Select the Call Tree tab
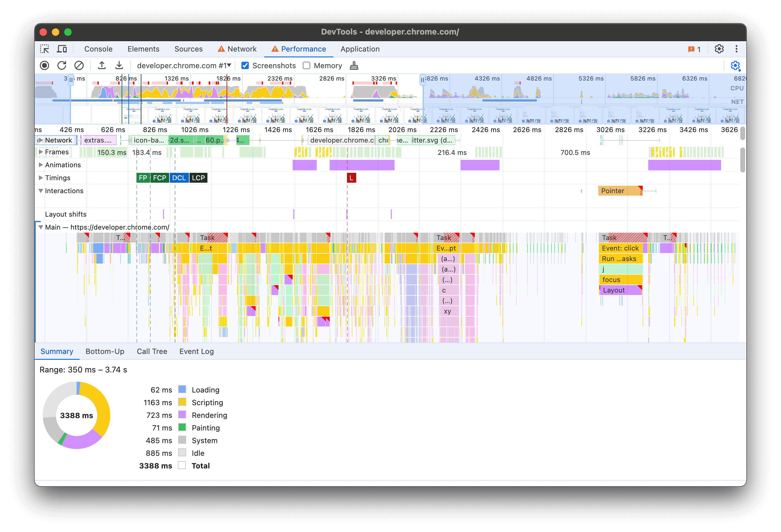This screenshot has height=532, width=781. pos(151,351)
